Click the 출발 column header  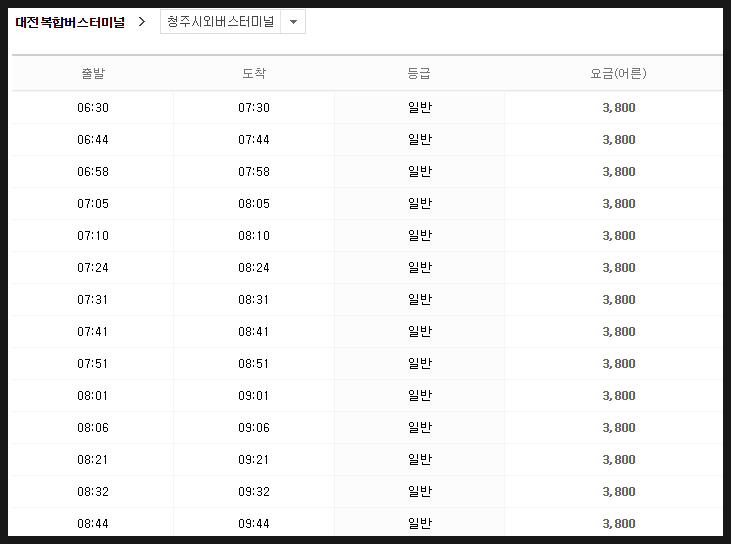pyautogui.click(x=93, y=73)
